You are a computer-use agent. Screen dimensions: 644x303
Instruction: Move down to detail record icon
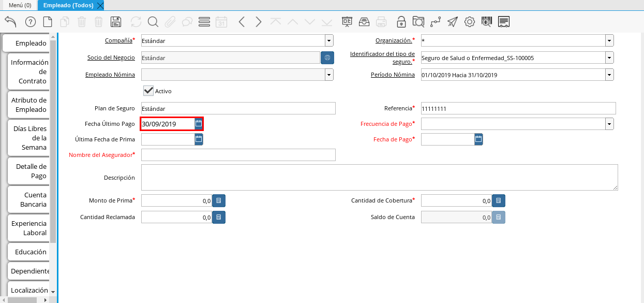point(310,22)
